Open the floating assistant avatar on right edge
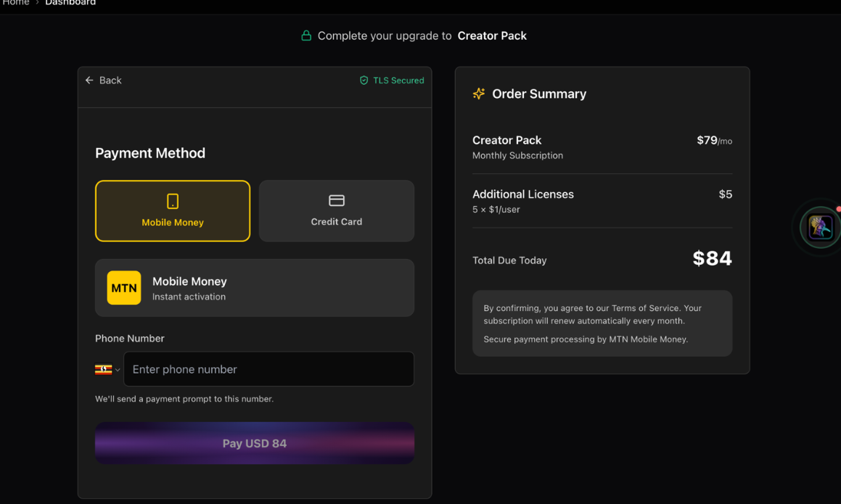The image size is (841, 504). 820,228
